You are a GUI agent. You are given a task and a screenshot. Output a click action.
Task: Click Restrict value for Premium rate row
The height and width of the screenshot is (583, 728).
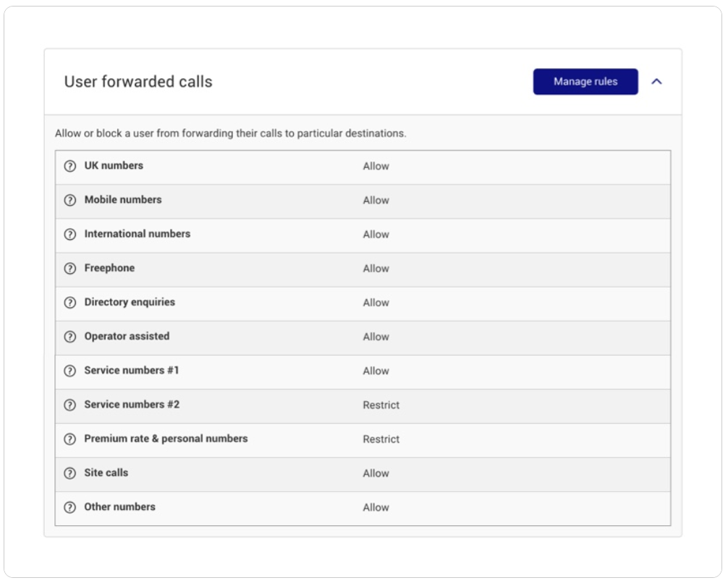coord(381,440)
